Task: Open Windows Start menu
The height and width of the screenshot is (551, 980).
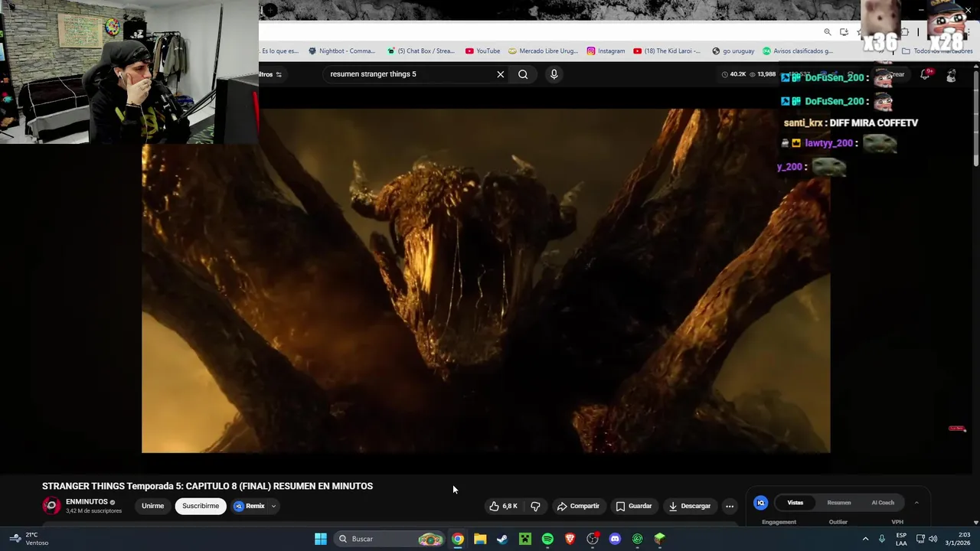Action: pos(321,539)
